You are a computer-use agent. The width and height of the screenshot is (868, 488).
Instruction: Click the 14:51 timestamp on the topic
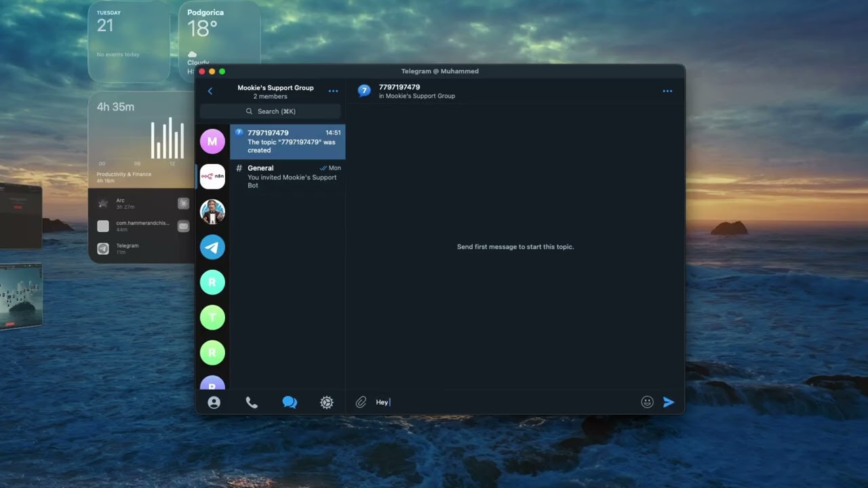coord(333,133)
